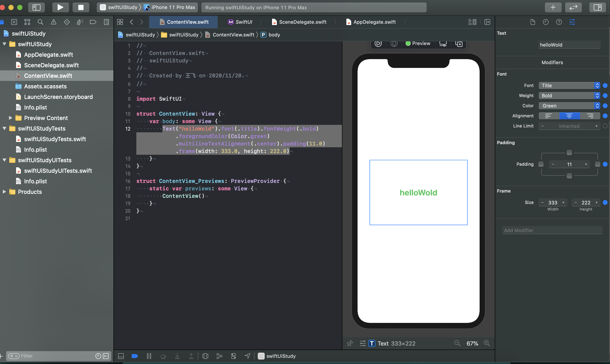Expand the Products folder
This screenshot has height=364, width=610.
[x=4, y=192]
